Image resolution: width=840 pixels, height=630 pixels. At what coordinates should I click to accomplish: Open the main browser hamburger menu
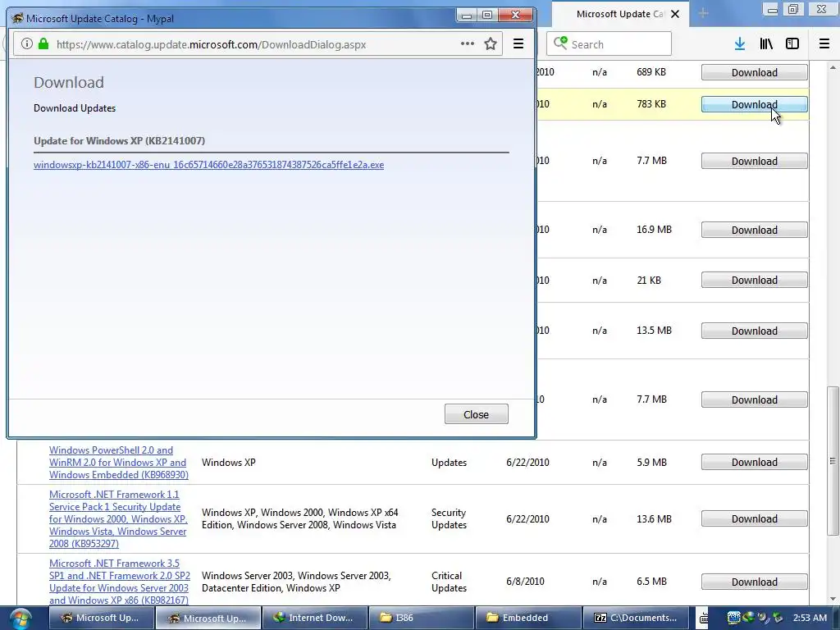coord(824,44)
